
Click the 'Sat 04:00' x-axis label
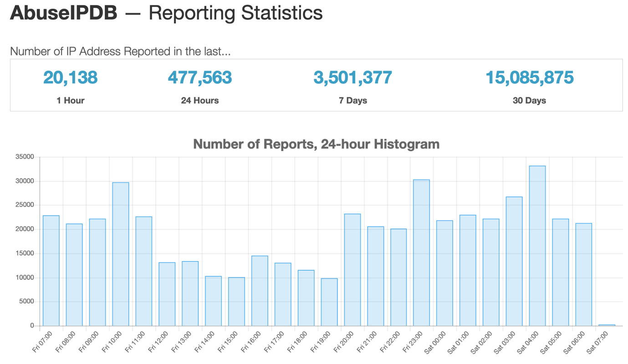528,342
